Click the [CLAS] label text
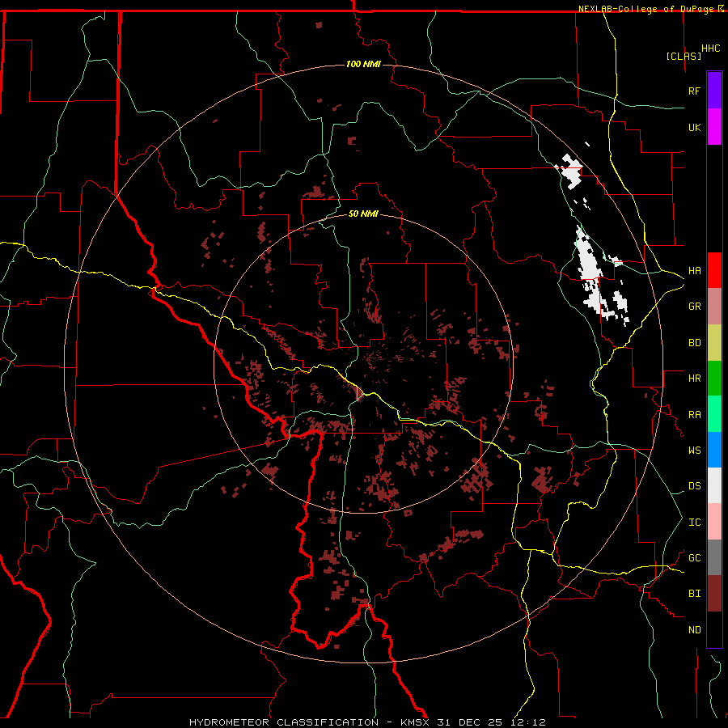 [684, 56]
